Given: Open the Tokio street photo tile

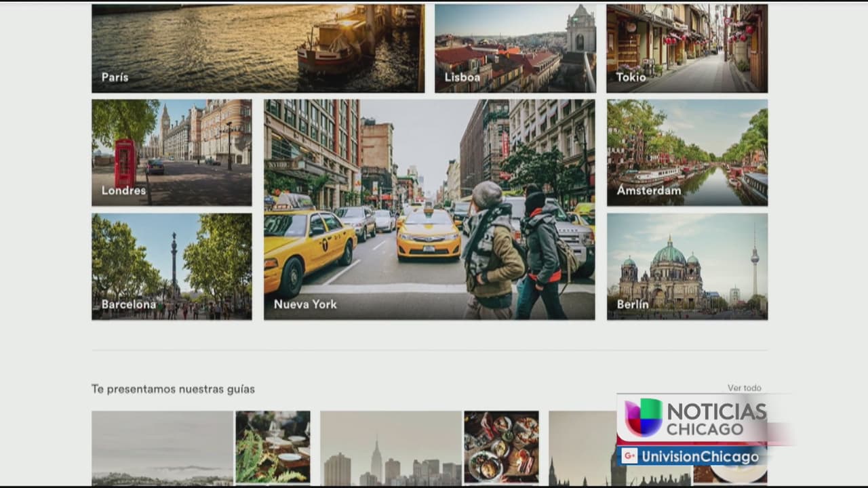Looking at the screenshot, I should pyautogui.click(x=687, y=48).
